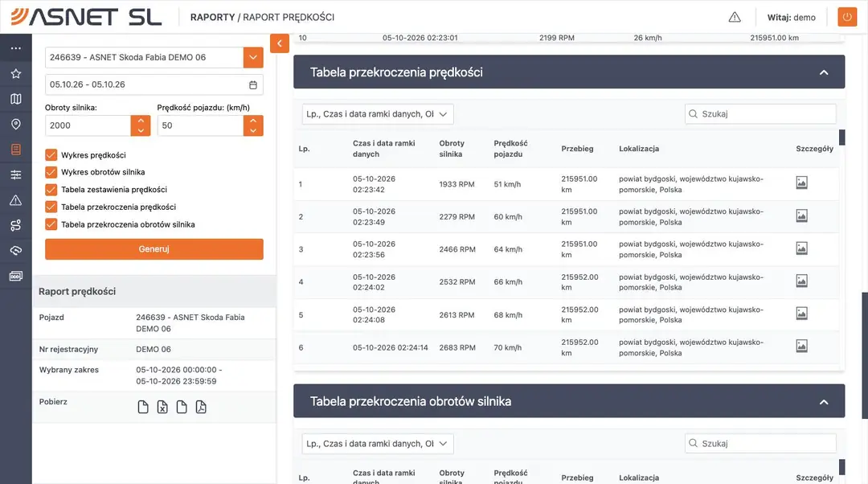
Task: Click the orange power logout button
Action: click(847, 17)
